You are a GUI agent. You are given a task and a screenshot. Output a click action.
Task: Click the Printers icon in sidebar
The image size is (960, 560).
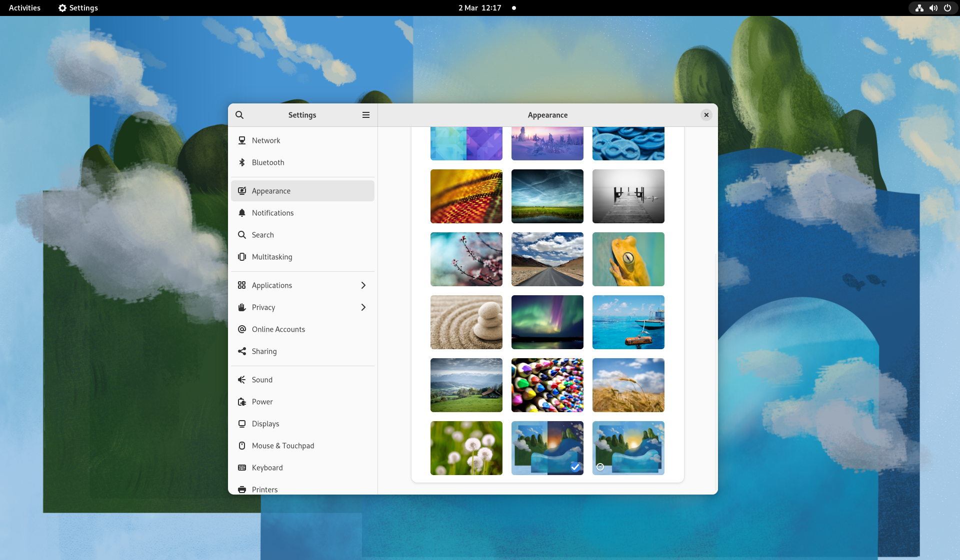click(x=242, y=490)
